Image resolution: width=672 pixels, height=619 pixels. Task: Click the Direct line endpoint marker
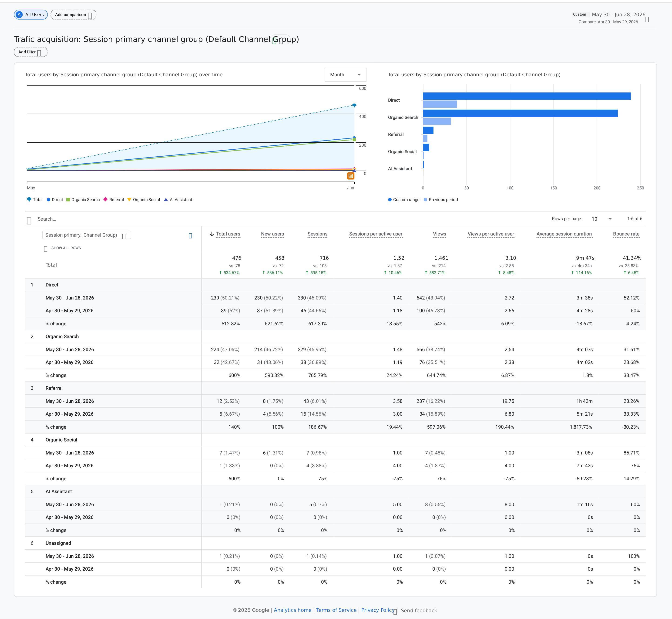coord(354,138)
